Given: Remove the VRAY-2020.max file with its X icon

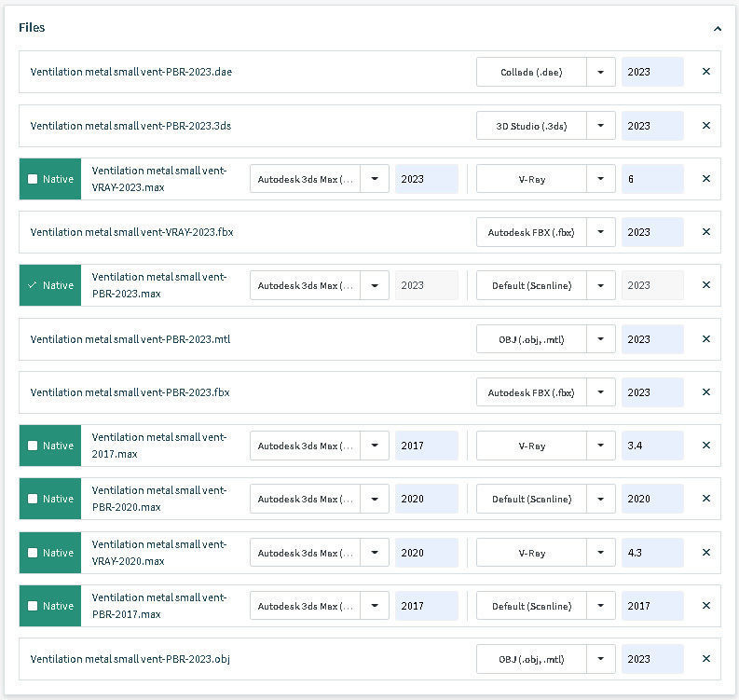Looking at the screenshot, I should pos(705,553).
